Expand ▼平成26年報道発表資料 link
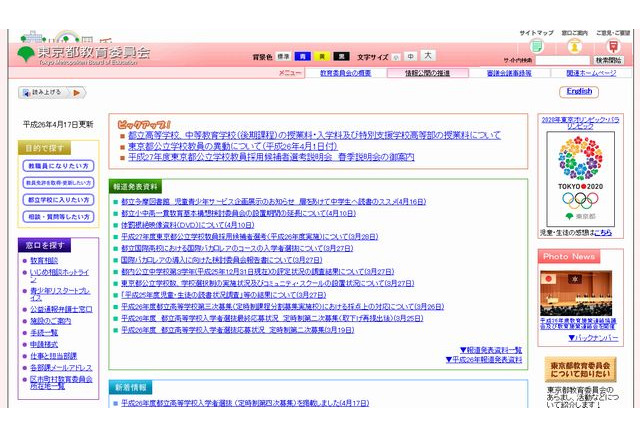 coord(484,359)
